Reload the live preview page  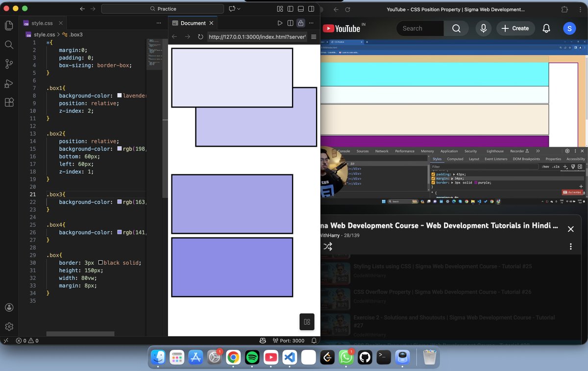pyautogui.click(x=200, y=37)
